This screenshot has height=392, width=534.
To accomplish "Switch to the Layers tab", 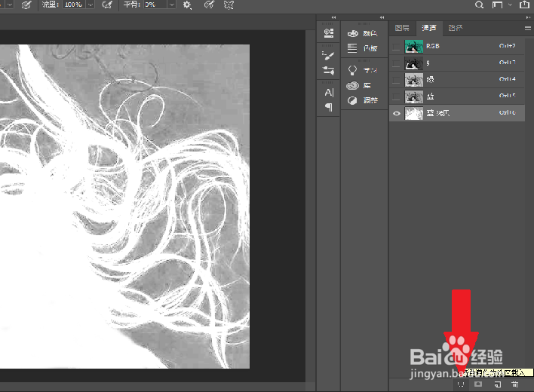I will coord(402,28).
